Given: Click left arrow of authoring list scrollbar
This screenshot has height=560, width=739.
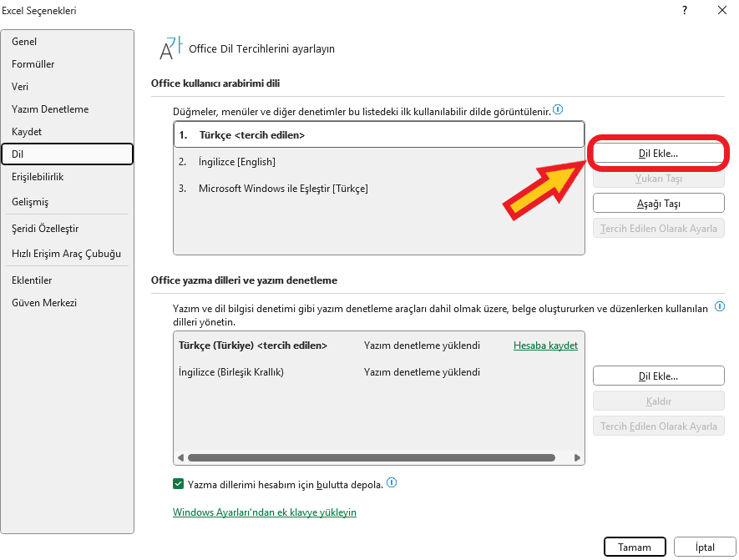Looking at the screenshot, I should tap(180, 457).
